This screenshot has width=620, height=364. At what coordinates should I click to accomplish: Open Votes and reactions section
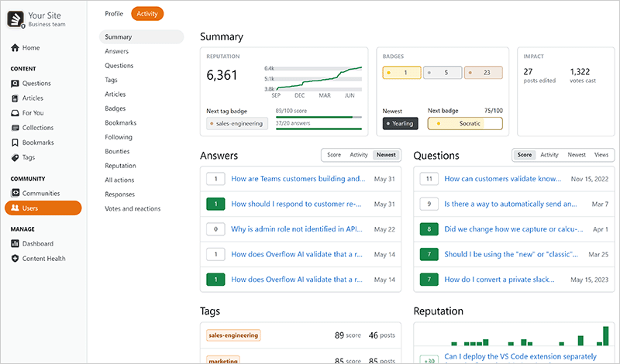coord(133,209)
